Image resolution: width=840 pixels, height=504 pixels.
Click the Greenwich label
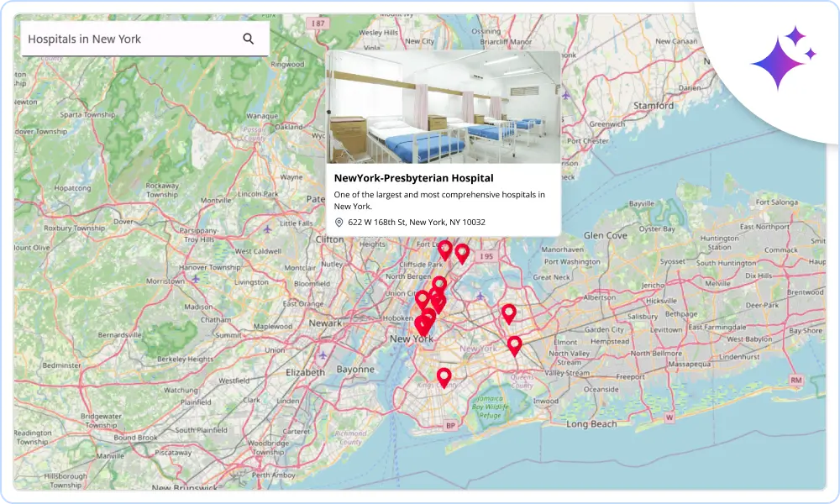[x=607, y=123]
